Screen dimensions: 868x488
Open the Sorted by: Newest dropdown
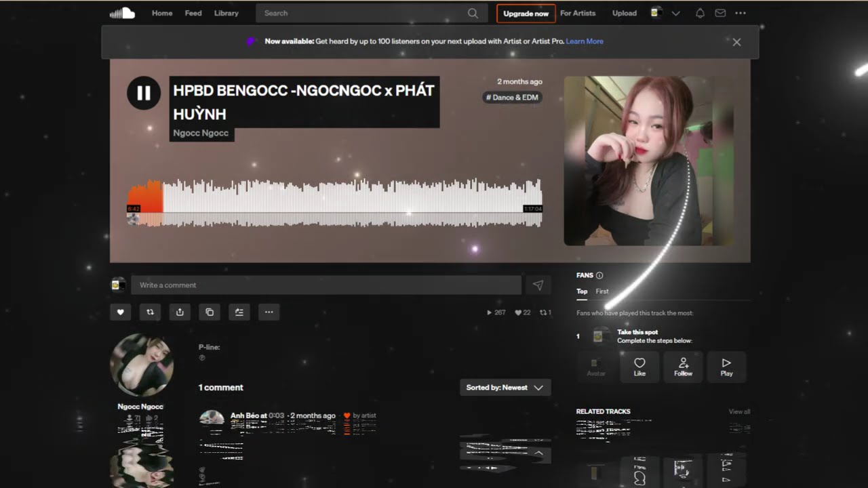pos(505,388)
